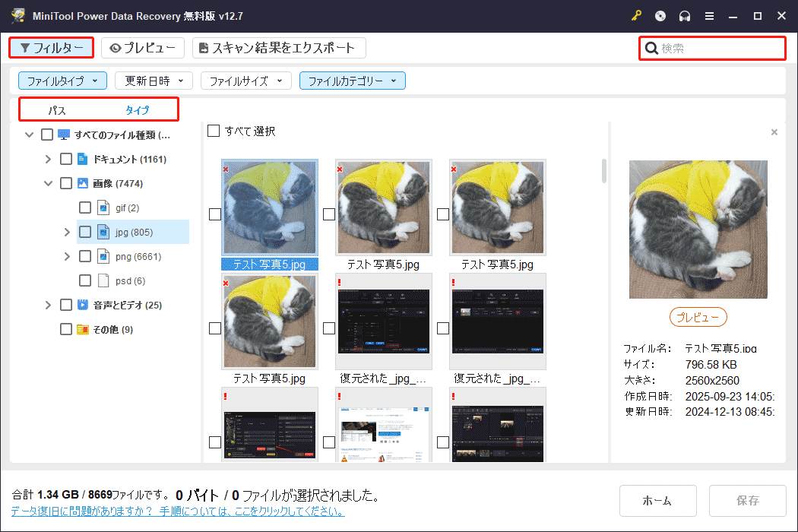Screen dimensions: 798x532
Task: Click the スキャン結果をエクスポート export icon
Action: click(x=204, y=47)
